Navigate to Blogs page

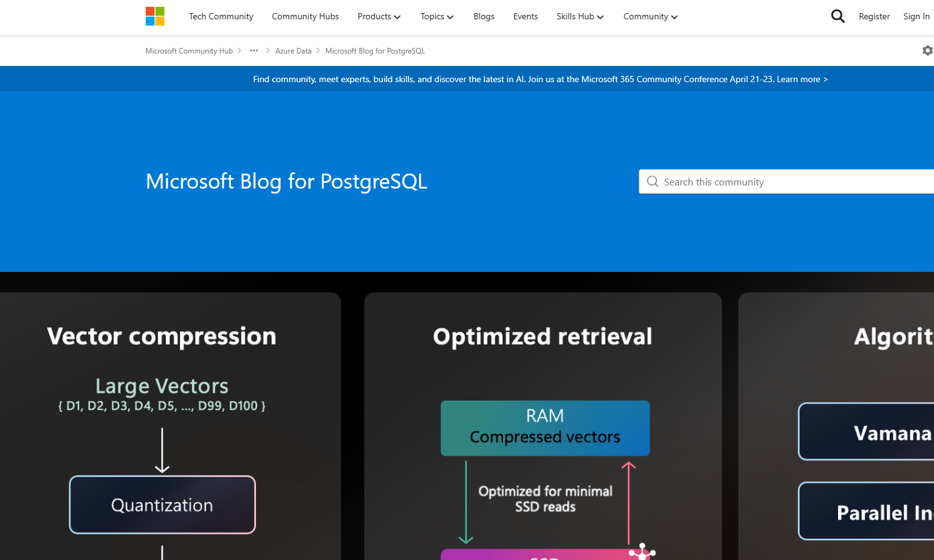pos(484,17)
